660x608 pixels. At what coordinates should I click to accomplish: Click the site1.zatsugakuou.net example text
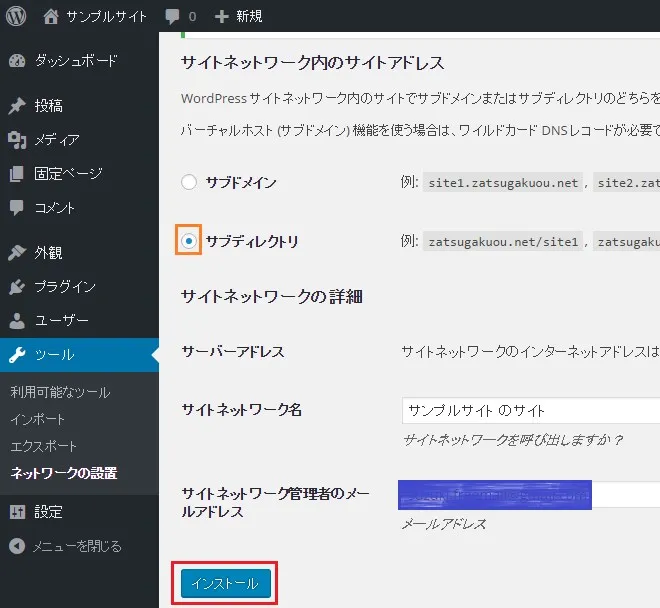503,183
